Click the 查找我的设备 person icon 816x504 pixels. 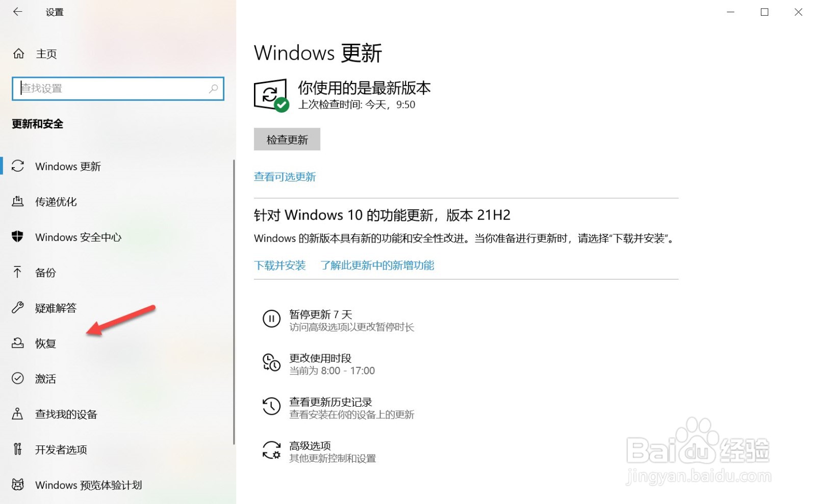[18, 414]
